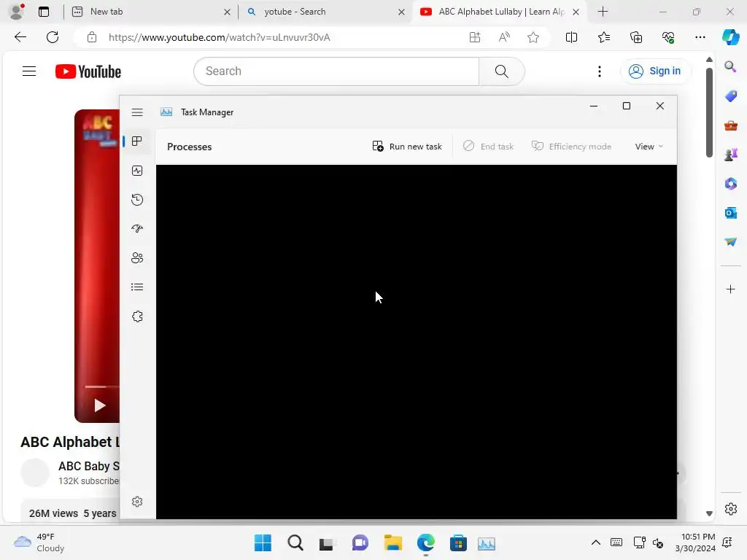This screenshot has width=747, height=560.
Task: Open ABC Baby channel name link
Action: coord(88,466)
